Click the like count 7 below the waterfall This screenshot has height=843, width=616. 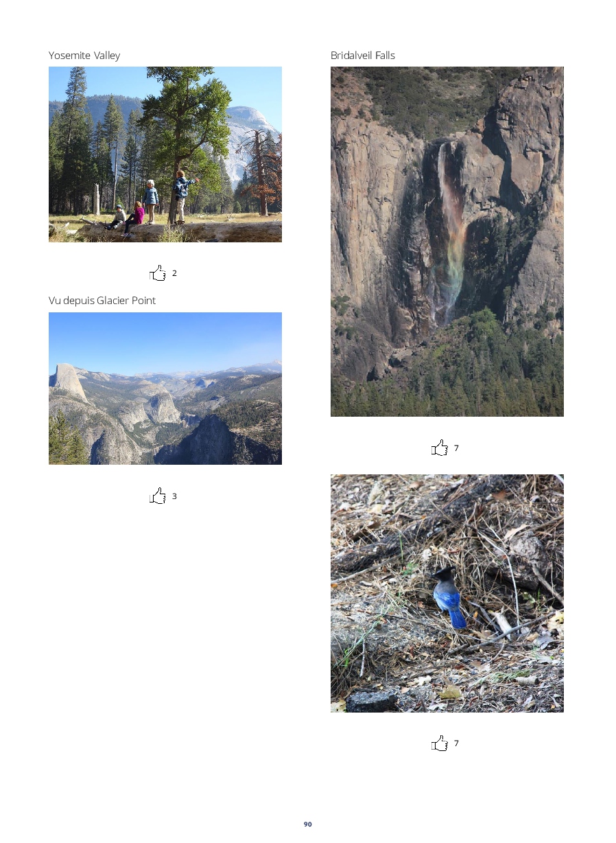pyautogui.click(x=456, y=448)
